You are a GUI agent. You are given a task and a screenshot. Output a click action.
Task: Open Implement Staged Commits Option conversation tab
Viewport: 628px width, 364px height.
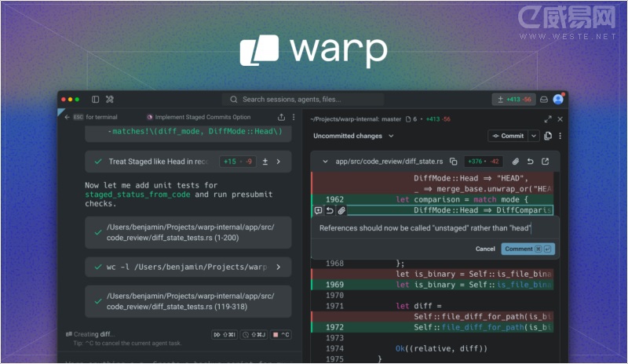pyautogui.click(x=199, y=117)
